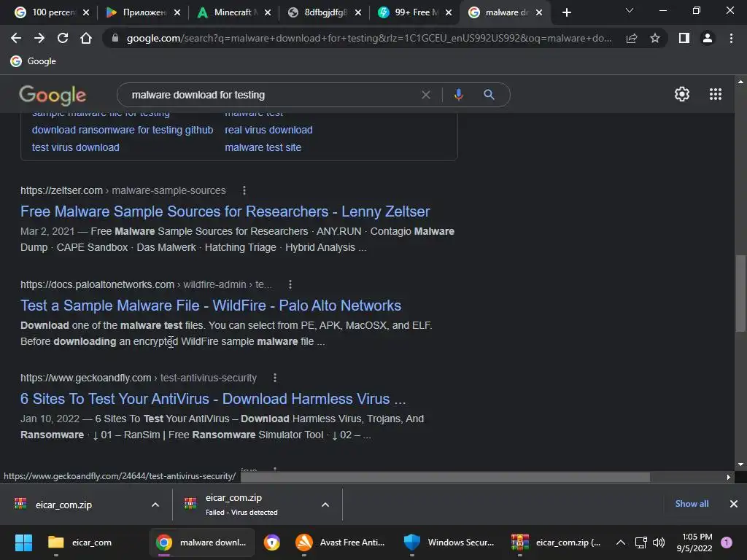This screenshot has height=560, width=747.
Task: Open the first eicar_com.zip download
Action: coord(63,505)
